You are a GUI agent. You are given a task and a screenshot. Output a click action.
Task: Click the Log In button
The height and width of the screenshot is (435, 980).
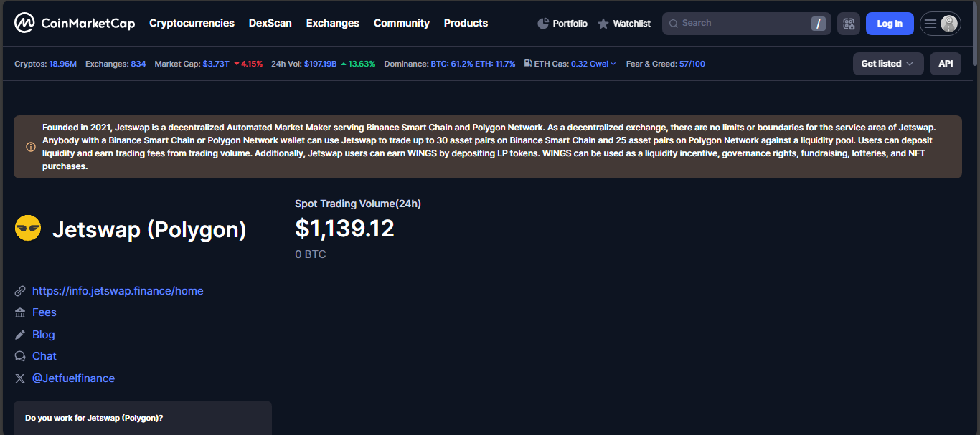coord(890,24)
